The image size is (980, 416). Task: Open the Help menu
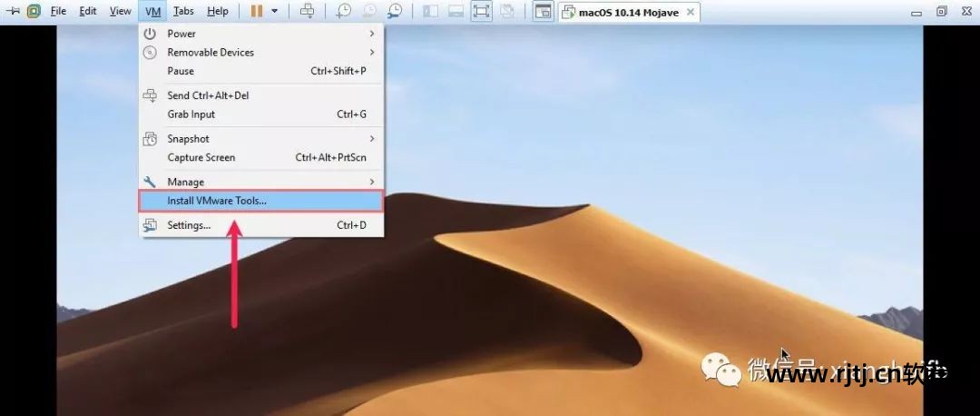[218, 11]
